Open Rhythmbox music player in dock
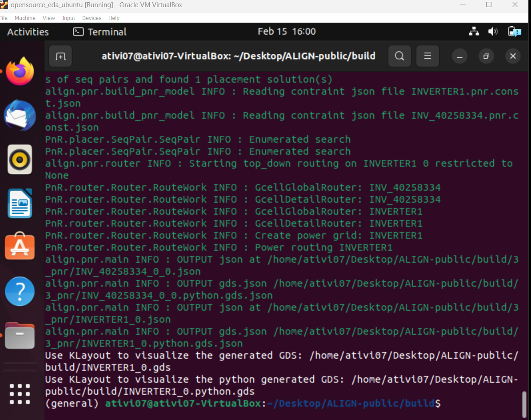The image size is (531, 420). (x=20, y=159)
